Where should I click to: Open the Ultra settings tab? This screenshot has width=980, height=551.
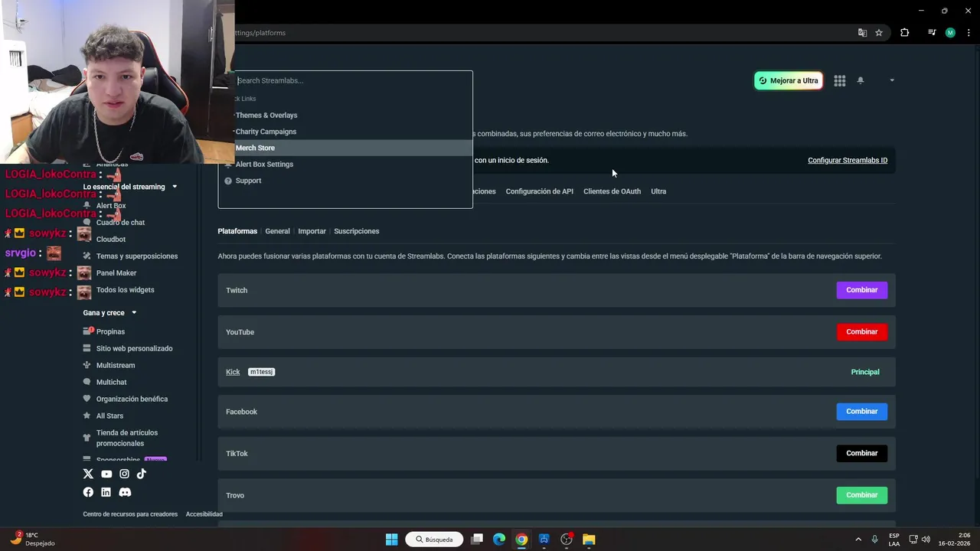[x=658, y=191]
